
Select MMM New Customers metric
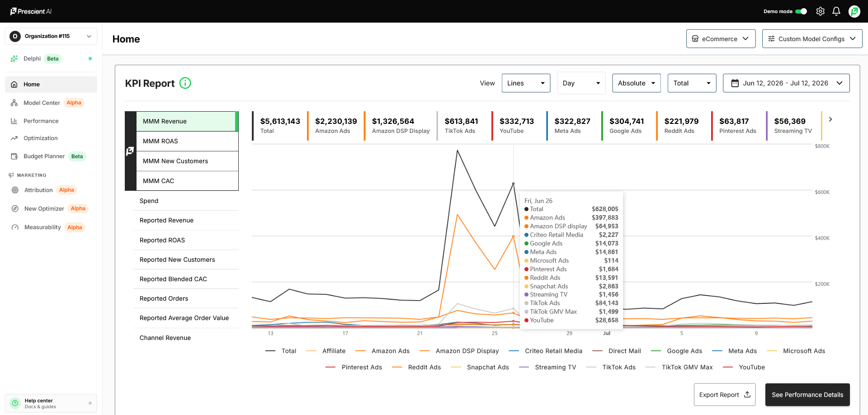click(187, 161)
